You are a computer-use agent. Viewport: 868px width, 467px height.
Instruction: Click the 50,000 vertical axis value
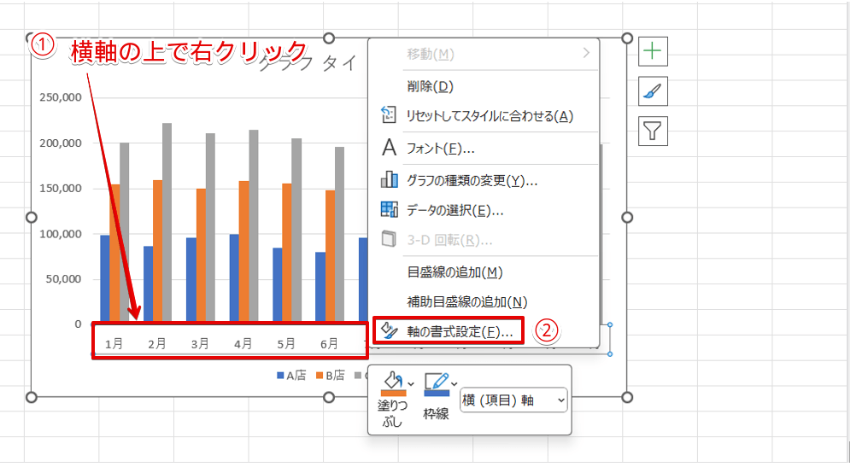pos(63,279)
